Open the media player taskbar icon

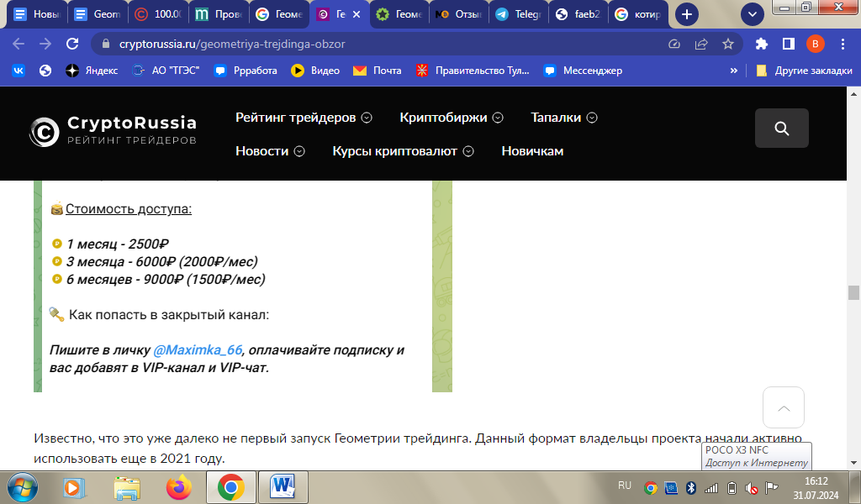[x=74, y=487]
